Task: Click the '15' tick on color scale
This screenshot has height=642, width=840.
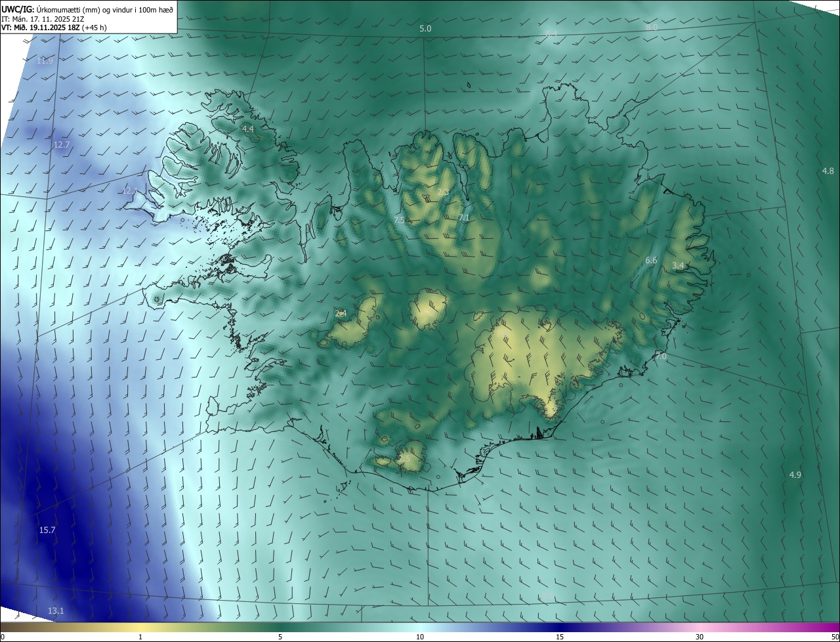Action: (560, 637)
